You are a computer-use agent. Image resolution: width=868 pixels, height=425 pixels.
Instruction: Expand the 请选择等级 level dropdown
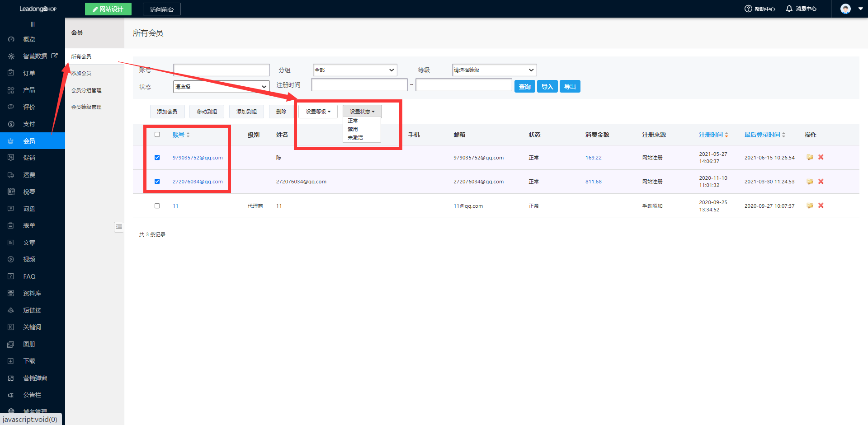point(494,70)
